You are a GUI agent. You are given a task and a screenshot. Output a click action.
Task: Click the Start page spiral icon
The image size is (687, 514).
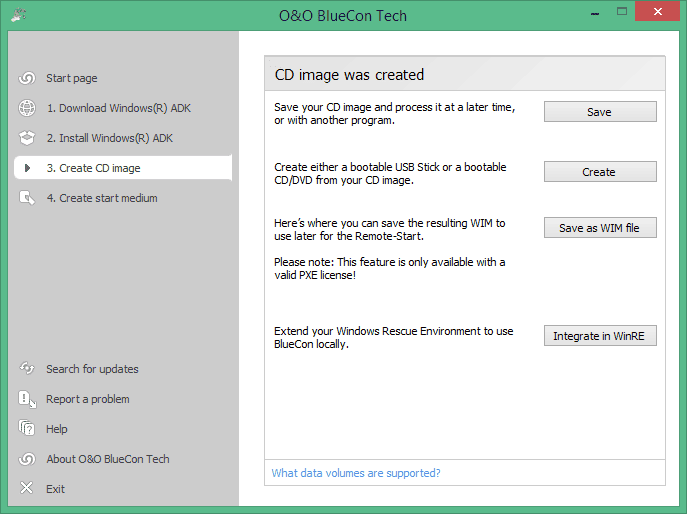click(27, 78)
